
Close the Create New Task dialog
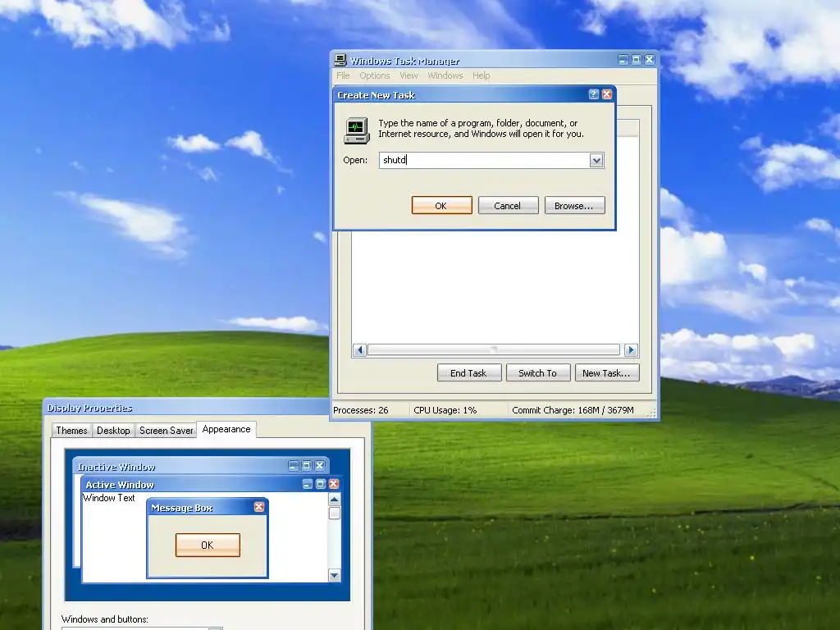pos(607,94)
